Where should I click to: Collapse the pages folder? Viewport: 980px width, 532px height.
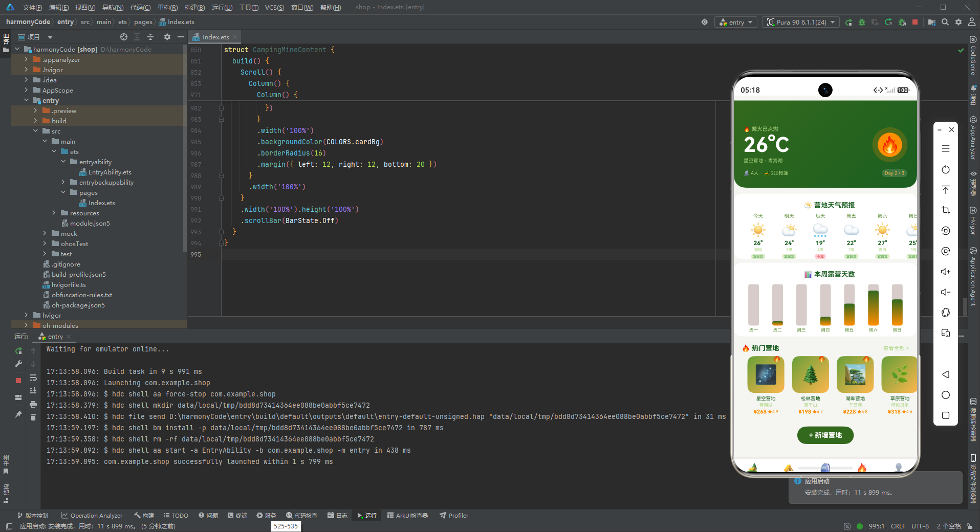pyautogui.click(x=63, y=192)
